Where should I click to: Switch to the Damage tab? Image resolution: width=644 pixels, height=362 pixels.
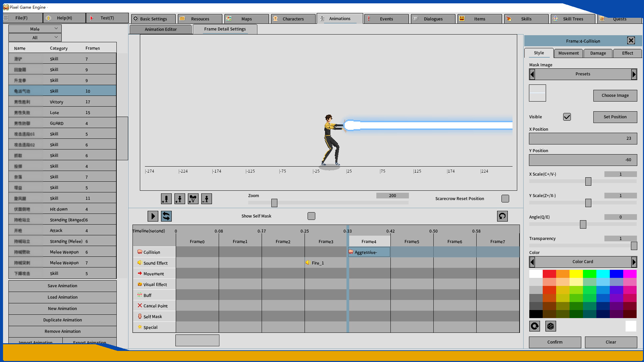(598, 53)
